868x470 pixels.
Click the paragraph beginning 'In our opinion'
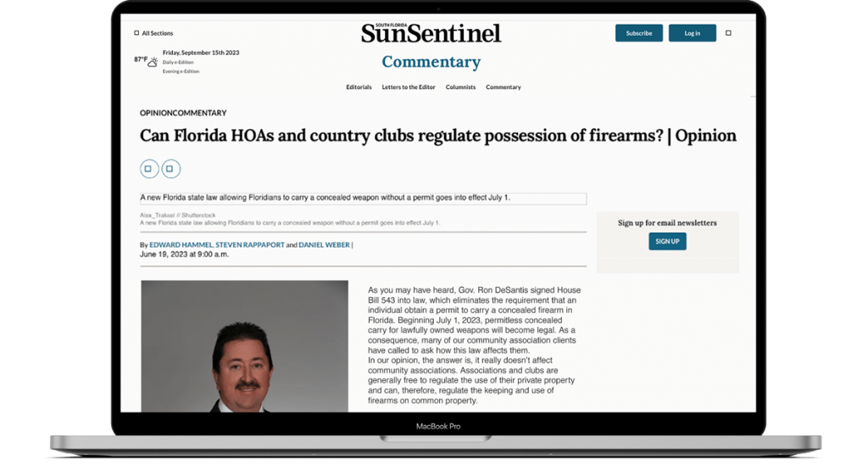(471, 380)
